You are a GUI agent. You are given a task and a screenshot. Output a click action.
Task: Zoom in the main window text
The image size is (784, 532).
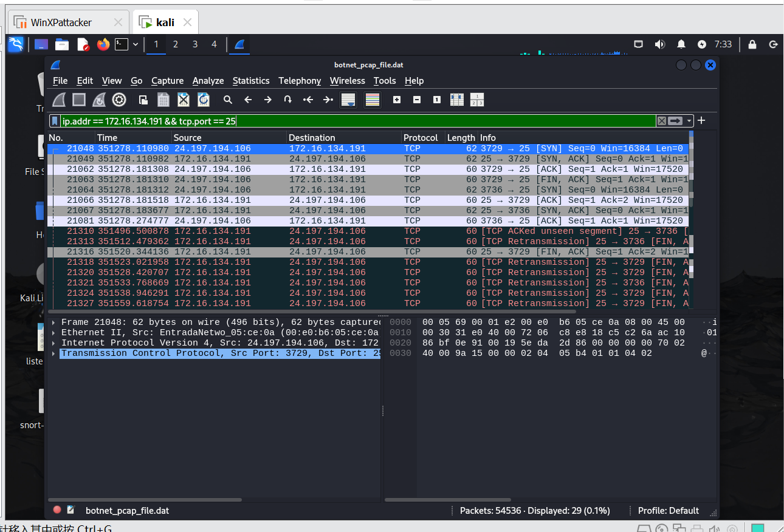(397, 100)
